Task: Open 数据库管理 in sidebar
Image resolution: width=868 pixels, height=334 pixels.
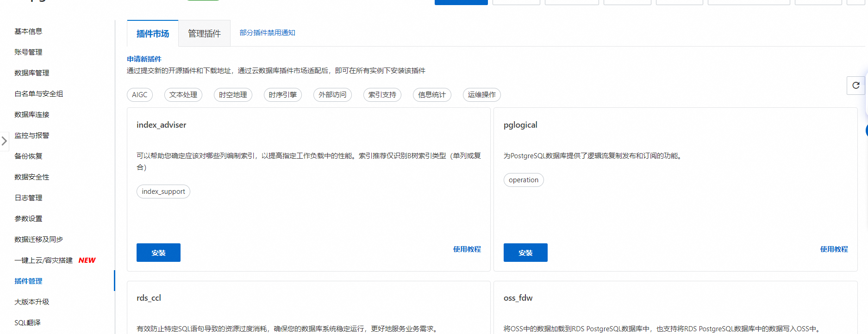Action: [x=31, y=73]
